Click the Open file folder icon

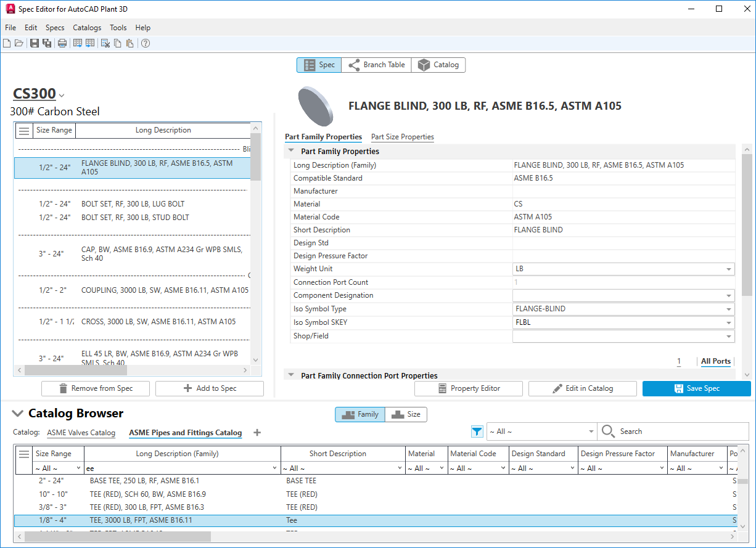(19, 43)
